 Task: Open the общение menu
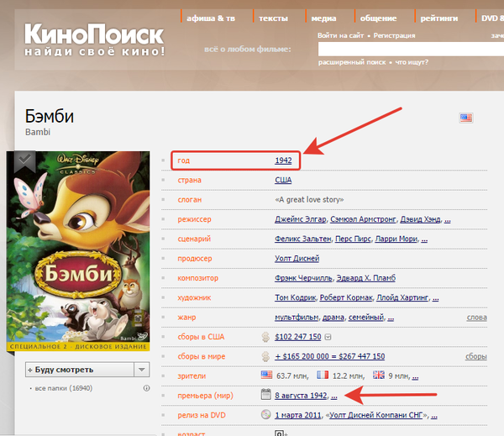(x=378, y=18)
